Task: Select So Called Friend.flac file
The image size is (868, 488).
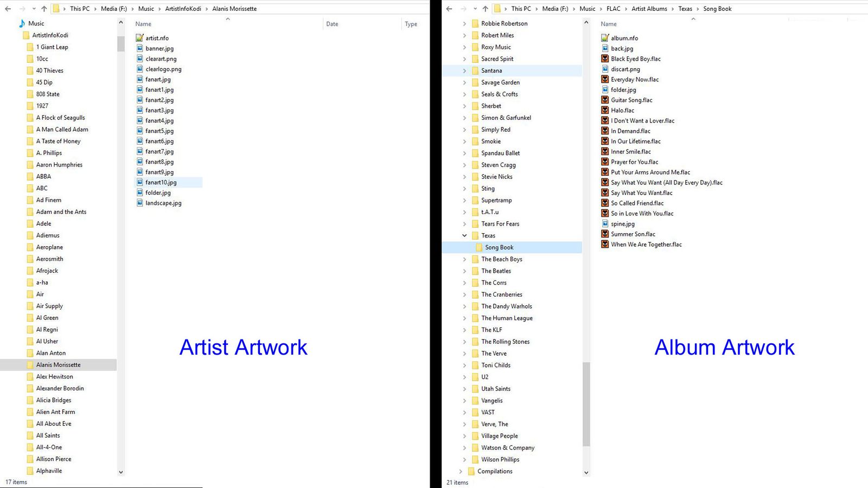Action: pyautogui.click(x=637, y=203)
